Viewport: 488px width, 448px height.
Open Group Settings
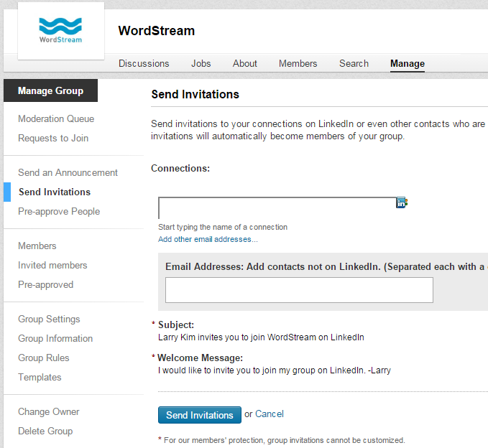[49, 319]
